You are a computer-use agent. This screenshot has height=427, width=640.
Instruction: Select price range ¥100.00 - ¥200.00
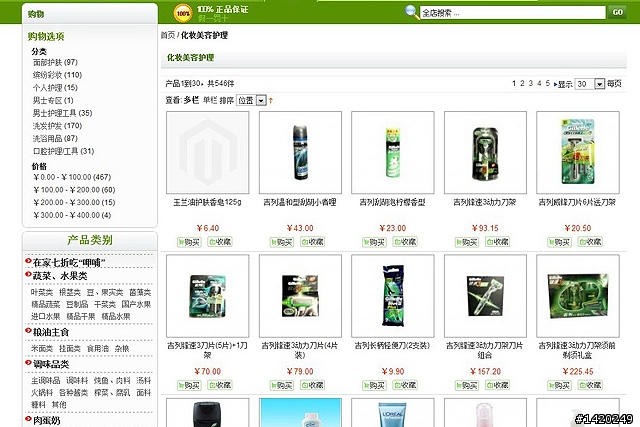click(x=74, y=189)
